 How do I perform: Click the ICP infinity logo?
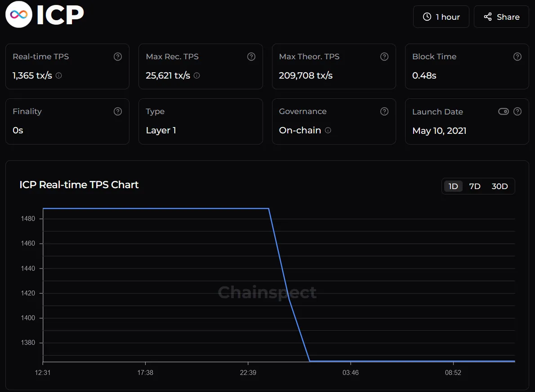point(19,14)
